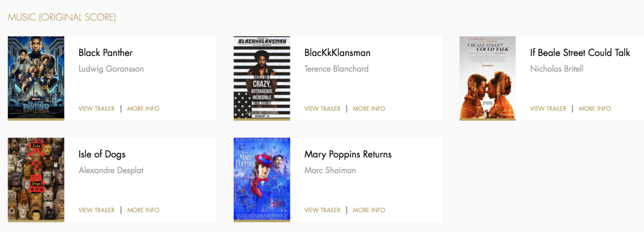Image resolution: width=644 pixels, height=232 pixels.
Task: Select the BlacKkKlansman nominee title
Action: [x=337, y=53]
